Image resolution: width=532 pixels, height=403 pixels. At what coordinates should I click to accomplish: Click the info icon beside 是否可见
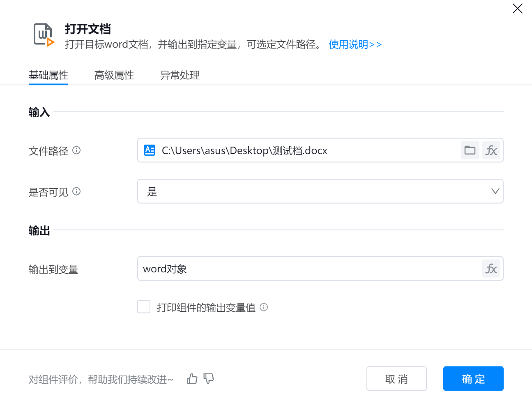click(76, 191)
